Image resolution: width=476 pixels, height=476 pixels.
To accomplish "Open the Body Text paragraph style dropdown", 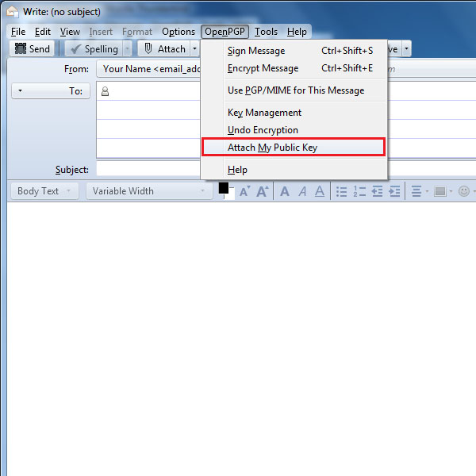I will (45, 191).
